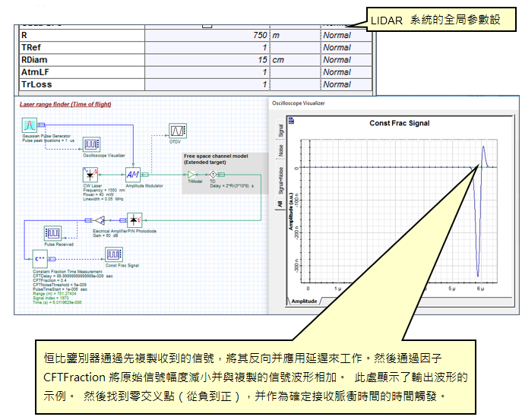Viewport: 522px width, 420px height.
Task: Click the 6 µ tick on time axis
Action: pyautogui.click(x=480, y=289)
